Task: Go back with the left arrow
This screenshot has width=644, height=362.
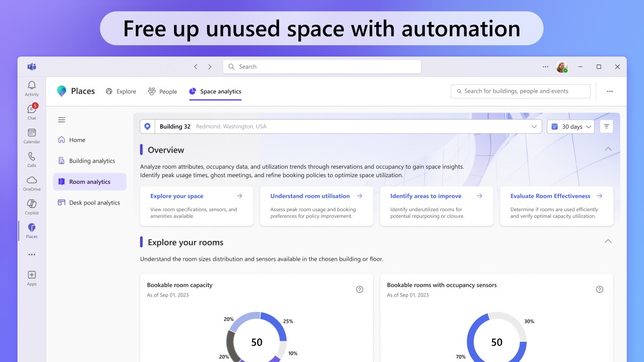Action: (196, 67)
